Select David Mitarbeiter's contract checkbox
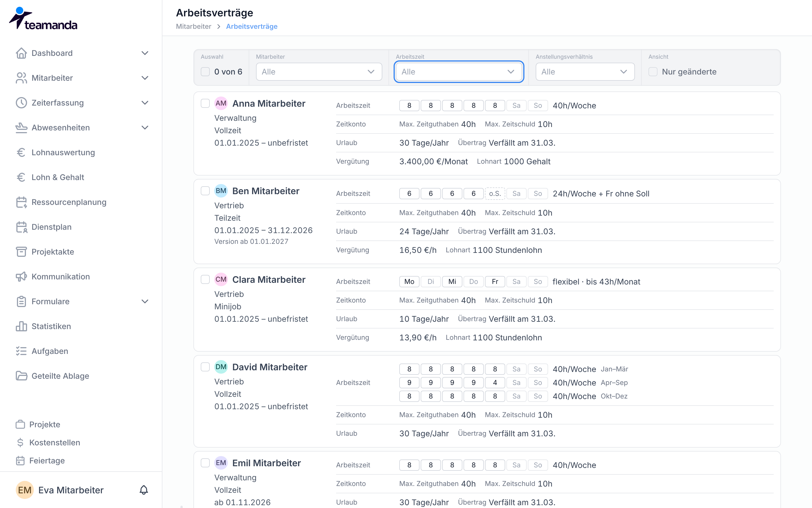This screenshot has height=508, width=812. (x=205, y=367)
